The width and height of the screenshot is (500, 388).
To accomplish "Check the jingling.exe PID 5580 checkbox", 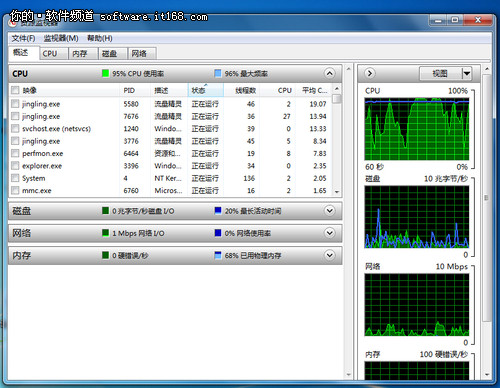I will (15, 104).
